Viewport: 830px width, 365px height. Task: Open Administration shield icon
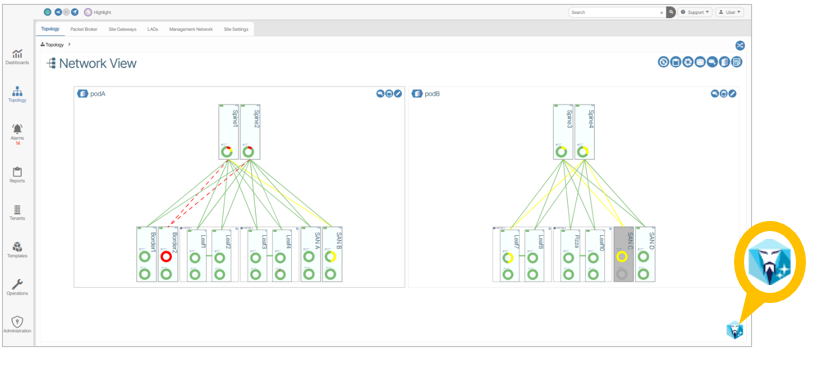17,325
